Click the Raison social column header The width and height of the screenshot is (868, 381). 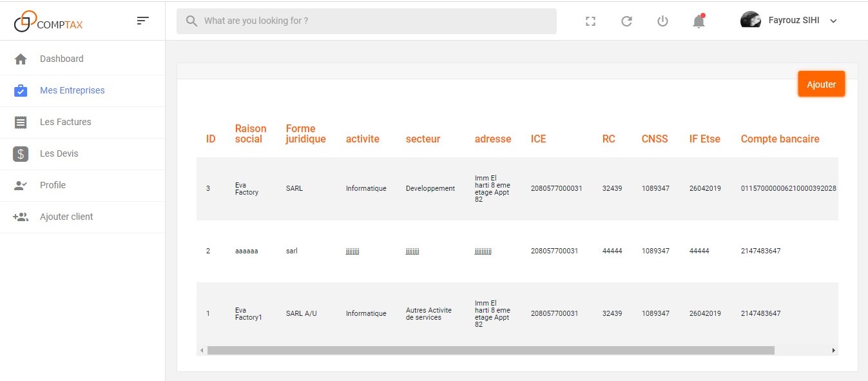click(x=251, y=133)
